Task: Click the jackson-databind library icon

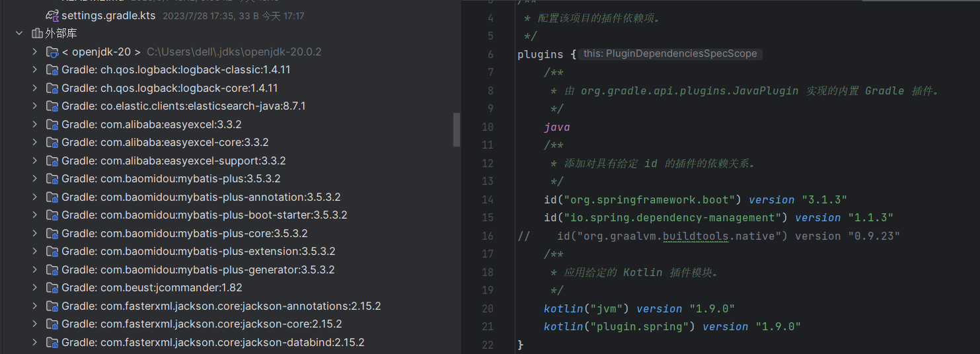Action: coord(52,342)
